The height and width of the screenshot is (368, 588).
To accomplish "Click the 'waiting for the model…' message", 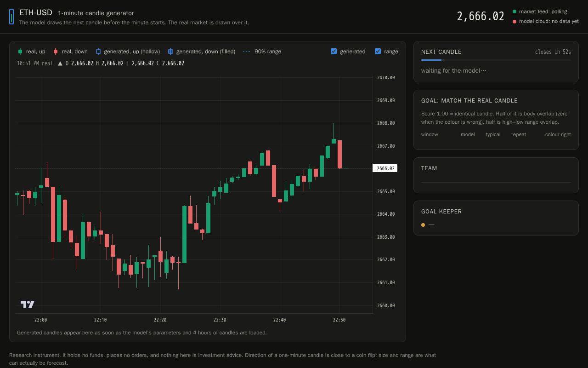I will click(454, 70).
